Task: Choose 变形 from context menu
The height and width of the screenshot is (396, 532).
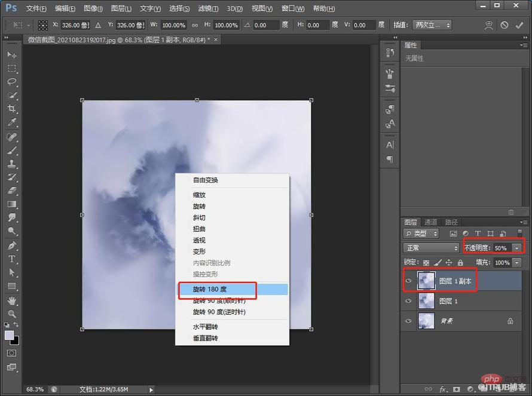Action: click(x=199, y=251)
